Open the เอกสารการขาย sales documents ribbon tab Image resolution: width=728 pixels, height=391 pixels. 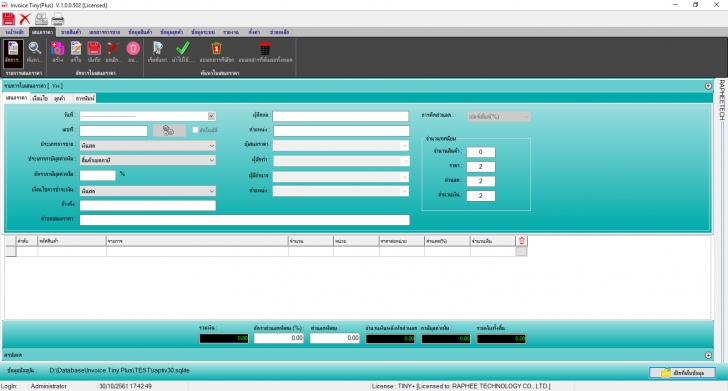[104, 32]
